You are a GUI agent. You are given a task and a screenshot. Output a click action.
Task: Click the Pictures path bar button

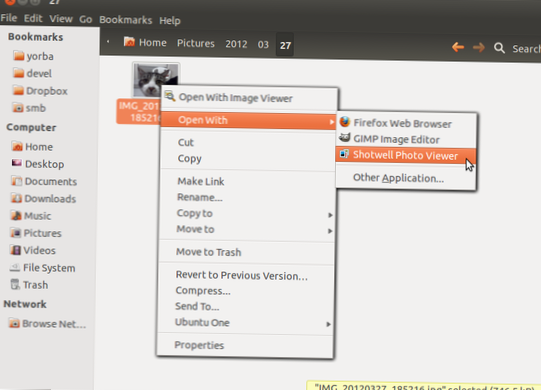coord(196,43)
